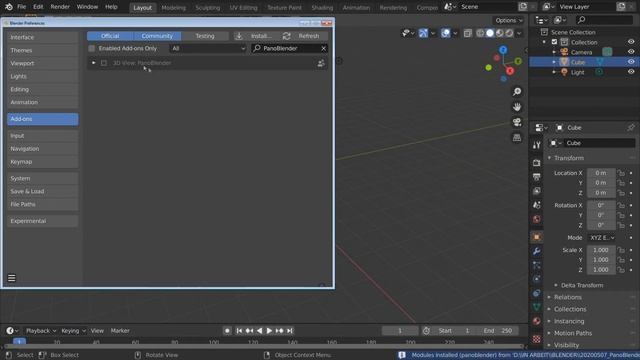The width and height of the screenshot is (640, 360).
Task: Check Enabled Add-ons Only checkbox
Action: pyautogui.click(x=92, y=48)
